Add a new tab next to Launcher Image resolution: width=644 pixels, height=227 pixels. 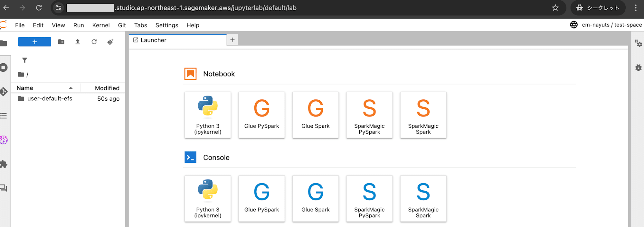(232, 40)
